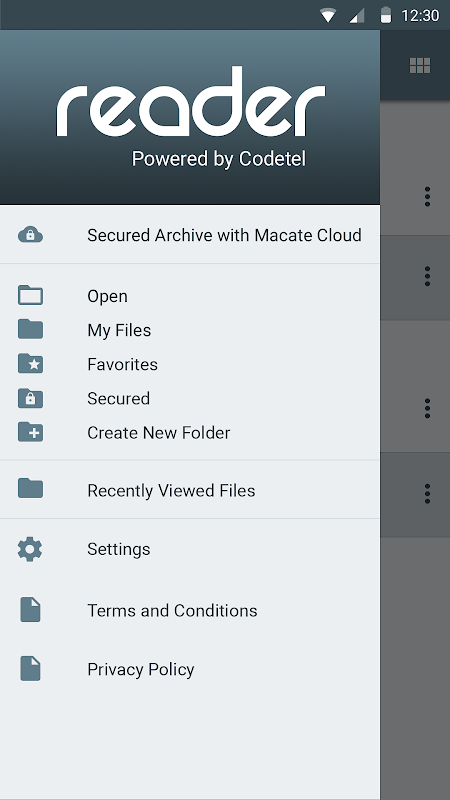Click the Settings gear icon
The width and height of the screenshot is (450, 800).
point(30,549)
